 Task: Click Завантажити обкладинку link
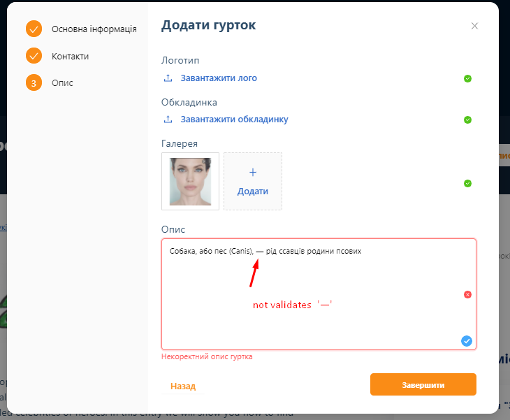[234, 120]
